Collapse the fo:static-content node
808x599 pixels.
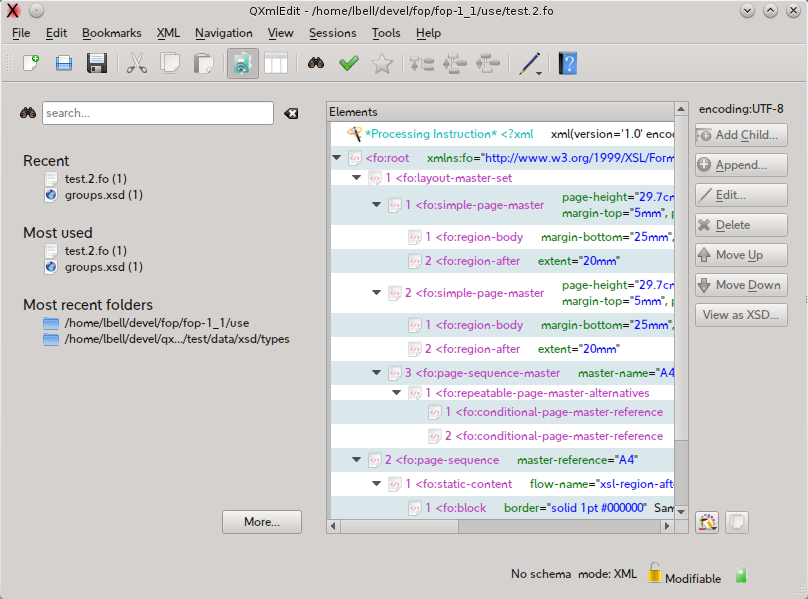click(x=377, y=484)
